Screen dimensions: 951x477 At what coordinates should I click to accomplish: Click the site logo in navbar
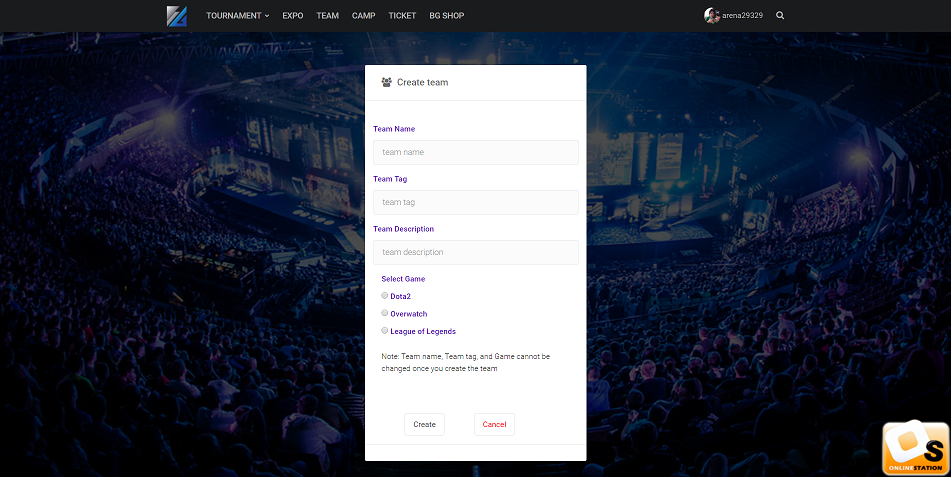tap(176, 16)
